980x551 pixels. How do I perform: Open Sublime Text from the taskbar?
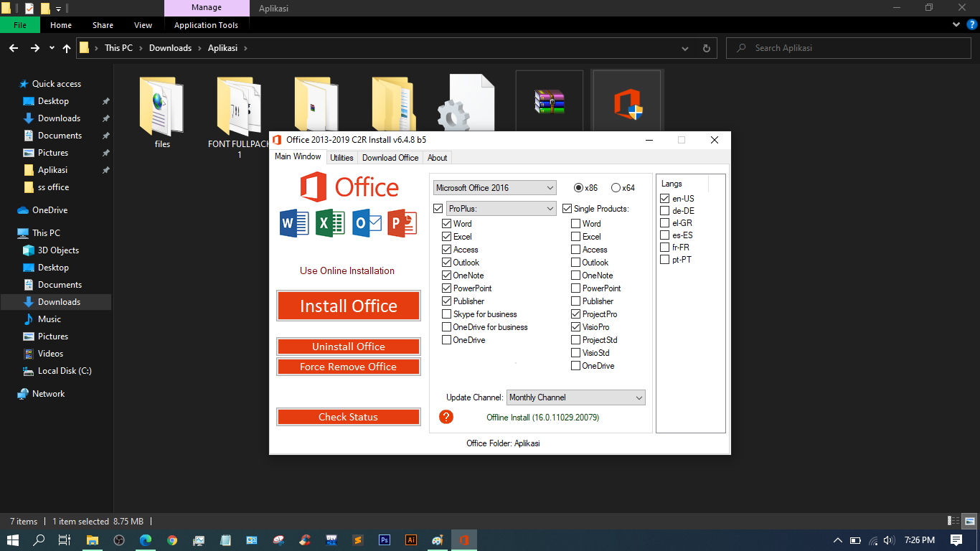pos(357,540)
